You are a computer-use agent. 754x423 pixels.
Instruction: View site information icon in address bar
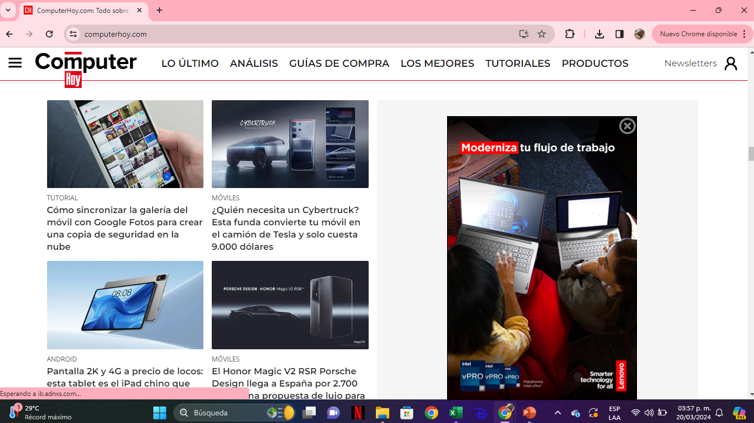coord(73,34)
